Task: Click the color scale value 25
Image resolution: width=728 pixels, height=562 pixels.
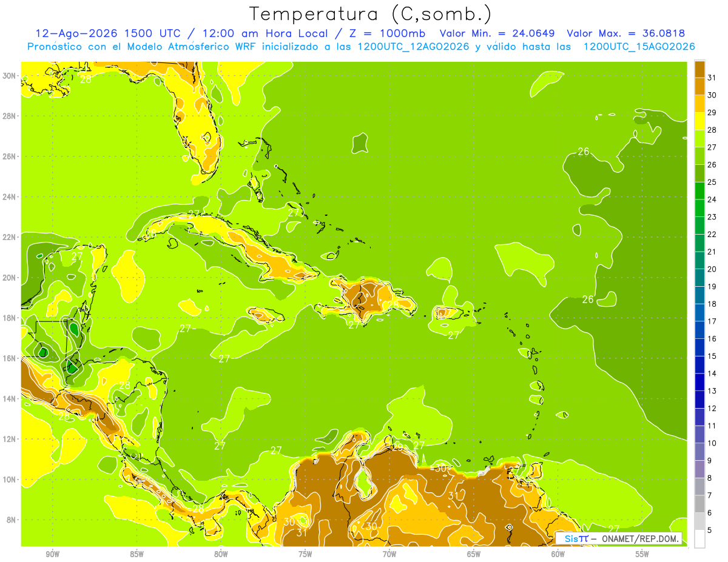Action: click(x=712, y=182)
